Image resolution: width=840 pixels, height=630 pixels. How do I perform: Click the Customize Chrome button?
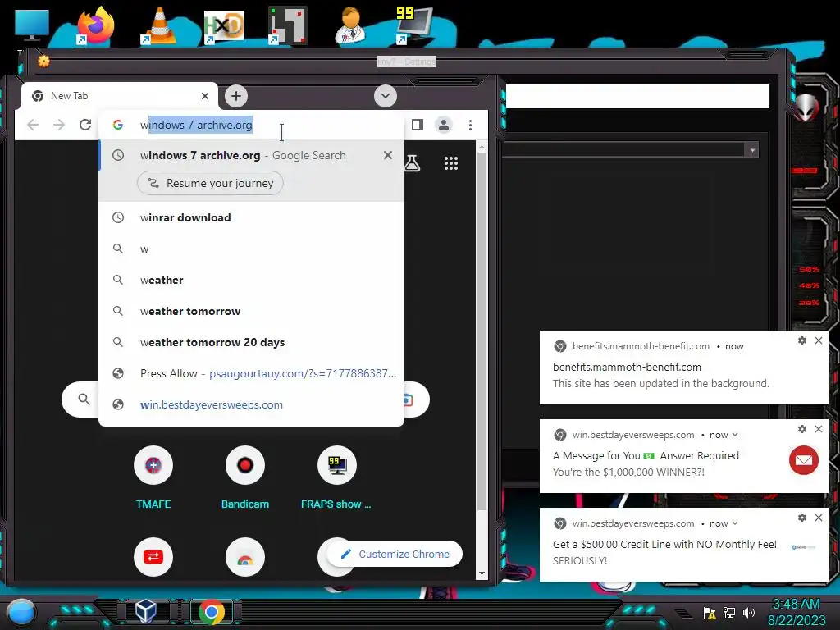coord(395,554)
